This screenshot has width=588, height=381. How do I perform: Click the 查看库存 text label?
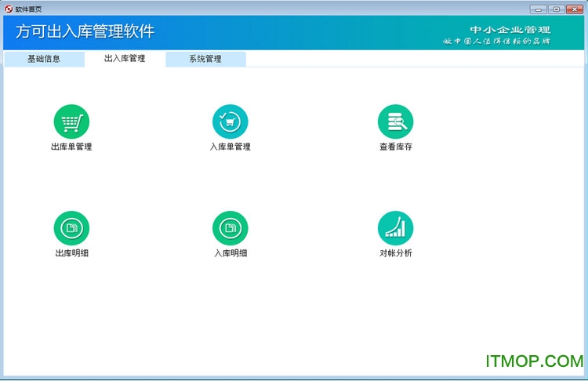[396, 147]
